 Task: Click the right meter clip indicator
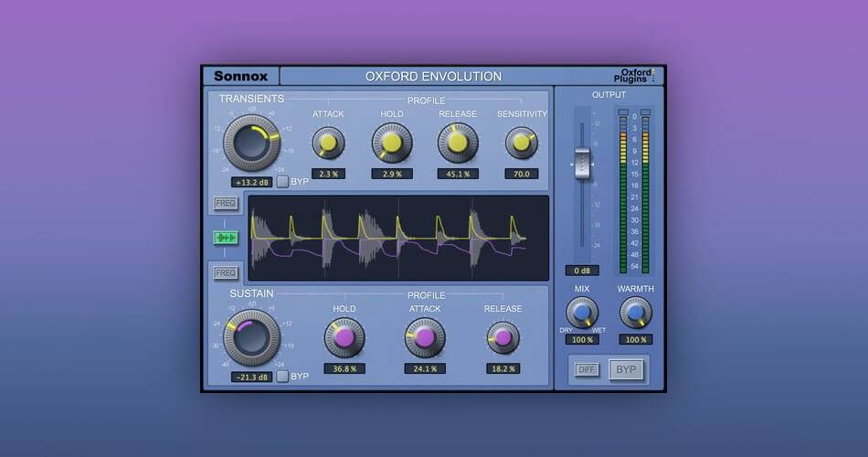point(645,112)
